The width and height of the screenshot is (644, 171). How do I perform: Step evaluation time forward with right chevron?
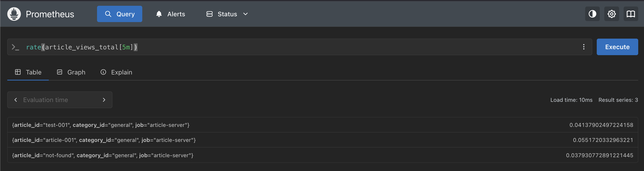(x=104, y=100)
